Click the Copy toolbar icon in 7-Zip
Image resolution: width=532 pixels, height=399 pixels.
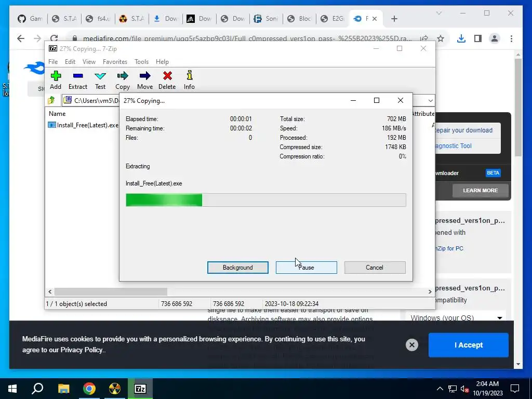[x=123, y=80]
